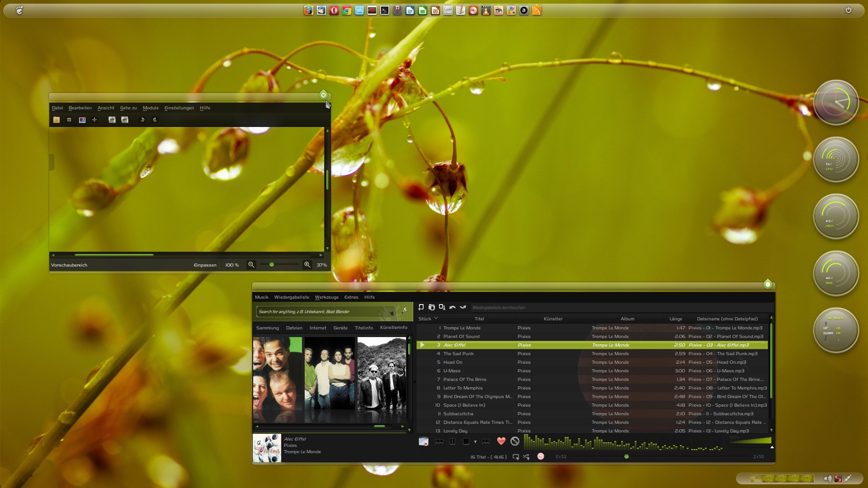Image resolution: width=868 pixels, height=488 pixels.
Task: Redo playlist change in Amarok
Action: coord(463,307)
